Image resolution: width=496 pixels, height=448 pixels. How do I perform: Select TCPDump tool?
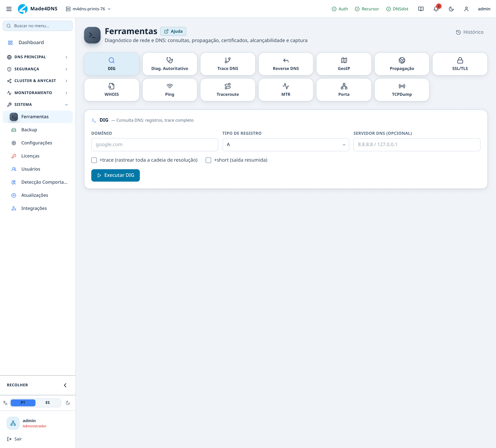pos(402,90)
